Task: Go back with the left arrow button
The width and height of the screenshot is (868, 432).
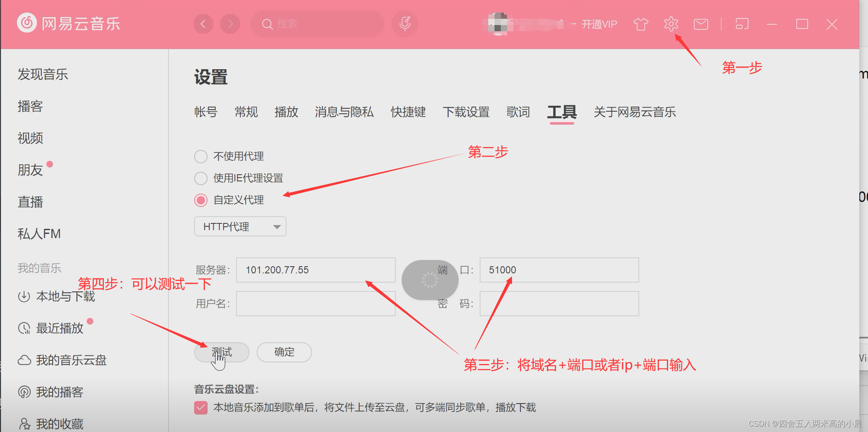Action: click(x=203, y=24)
